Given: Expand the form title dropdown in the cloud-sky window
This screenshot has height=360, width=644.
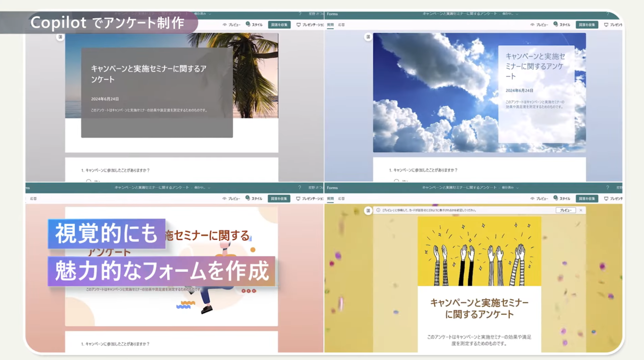Looking at the screenshot, I should point(517,14).
